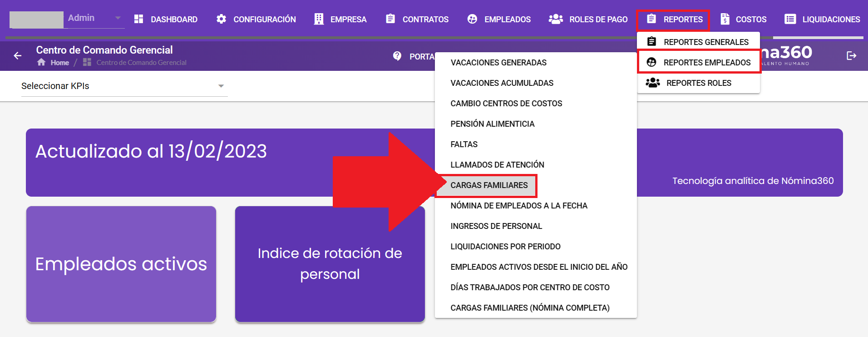Expand the Admin user dropdown arrow
Viewport: 868px width, 337px height.
tap(118, 18)
